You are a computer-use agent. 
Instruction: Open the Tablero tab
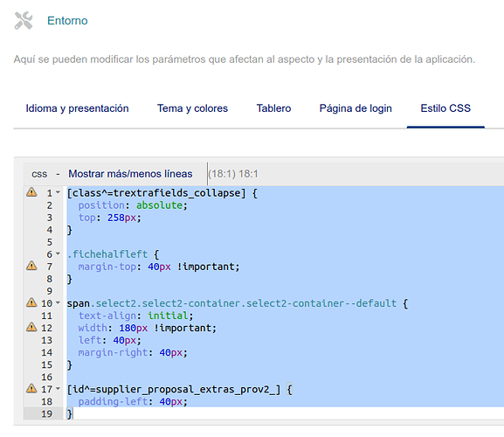pyautogui.click(x=273, y=108)
